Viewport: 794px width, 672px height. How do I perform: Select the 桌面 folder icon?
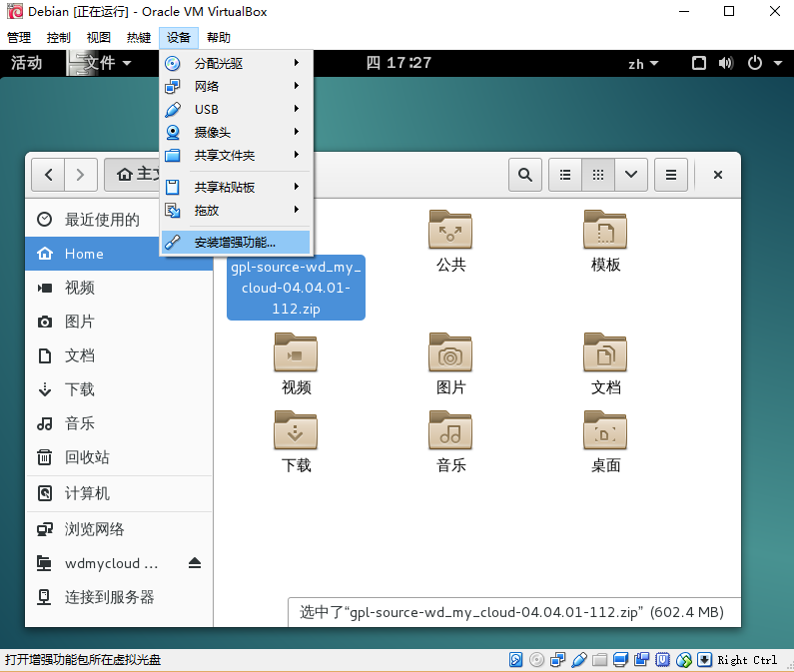tap(605, 430)
